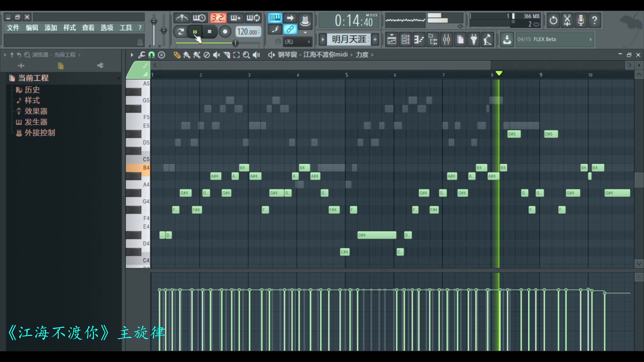Toggle piano roll magnet snap icon

(152, 55)
